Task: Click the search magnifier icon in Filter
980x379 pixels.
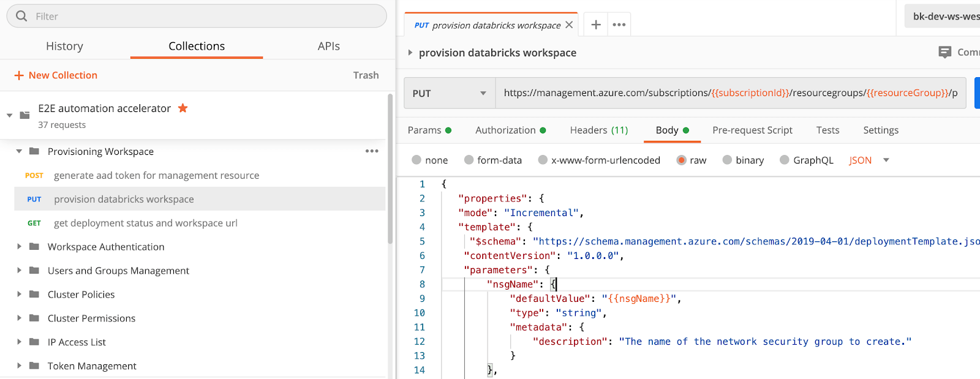Action: point(21,17)
